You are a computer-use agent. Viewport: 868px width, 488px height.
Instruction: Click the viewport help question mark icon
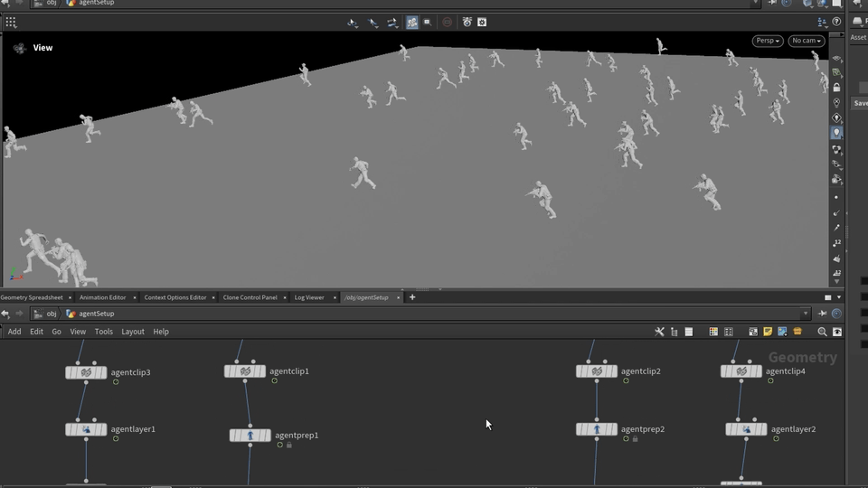[836, 22]
